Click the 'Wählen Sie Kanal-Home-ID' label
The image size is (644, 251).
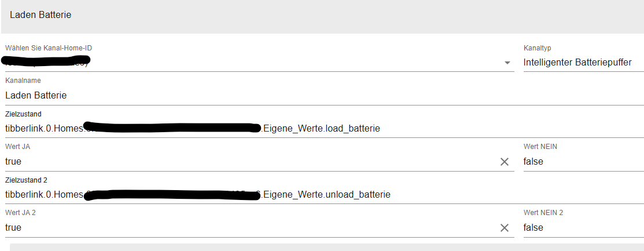pos(49,48)
